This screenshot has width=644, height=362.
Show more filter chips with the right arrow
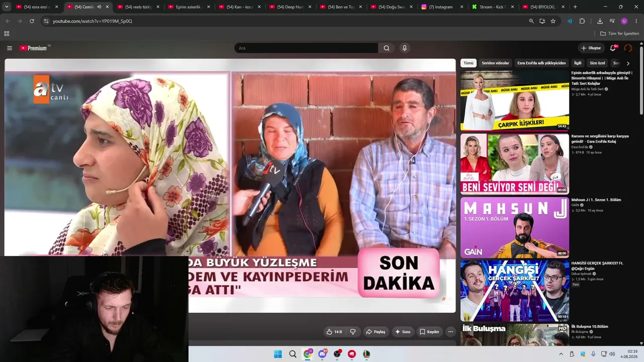click(628, 63)
